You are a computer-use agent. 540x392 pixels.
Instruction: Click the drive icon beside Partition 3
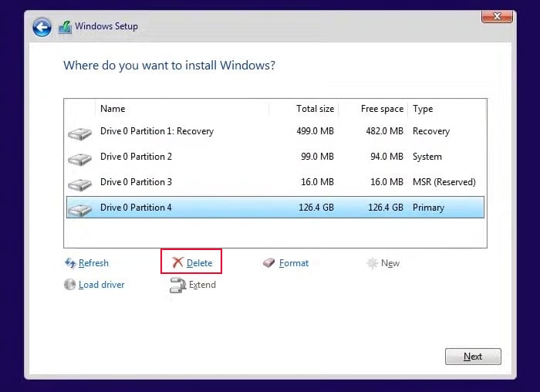tap(79, 184)
